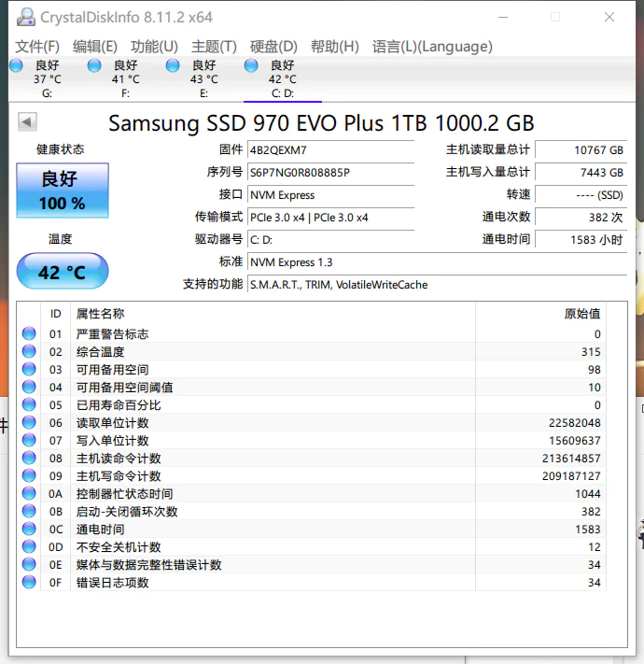Click the status dot for attribute 06
644x664 pixels.
(29, 423)
